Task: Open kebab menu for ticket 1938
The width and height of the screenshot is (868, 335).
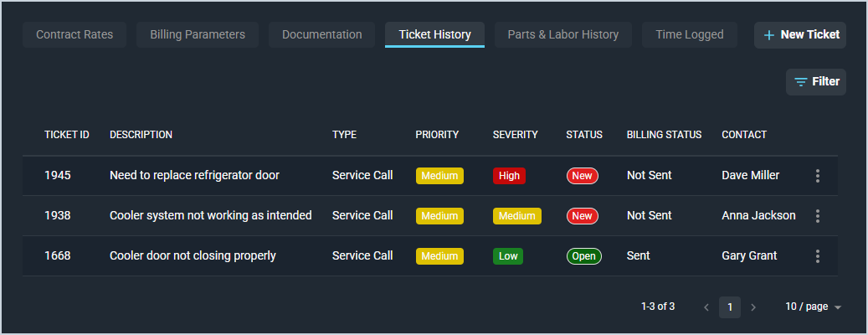Action: coord(818,216)
